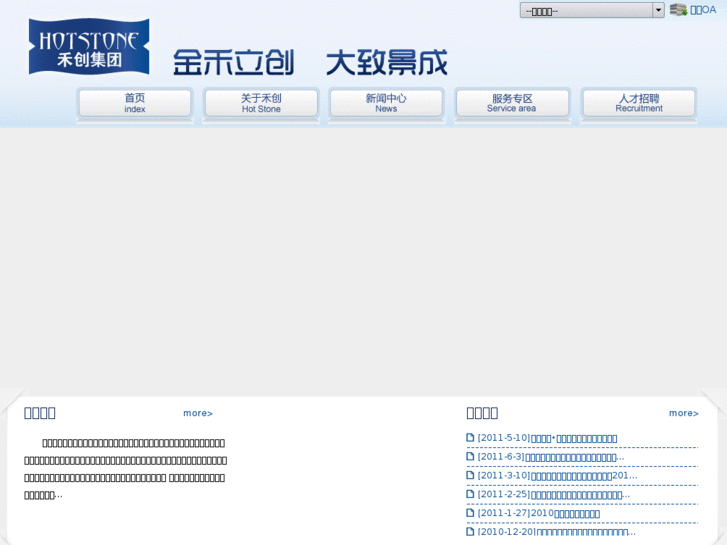This screenshot has width=727, height=545.
Task: Open 服务专区 Service area menu
Action: tap(512, 103)
